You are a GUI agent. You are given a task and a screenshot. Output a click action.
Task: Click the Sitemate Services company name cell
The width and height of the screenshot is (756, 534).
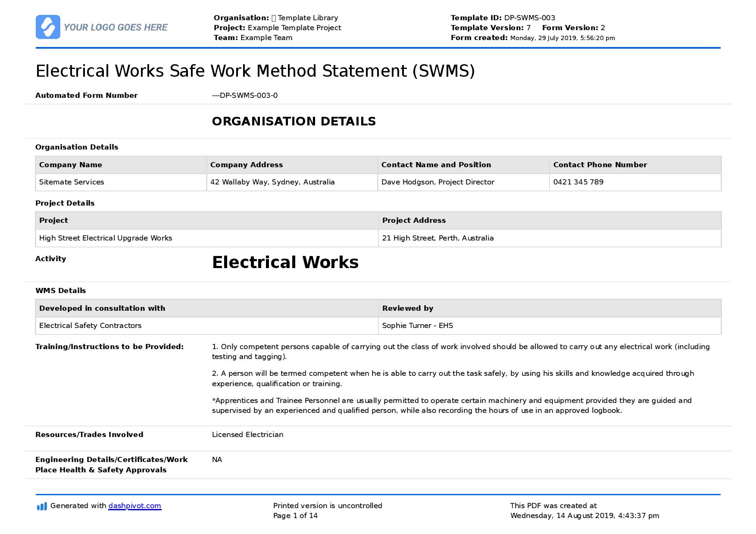coord(72,182)
